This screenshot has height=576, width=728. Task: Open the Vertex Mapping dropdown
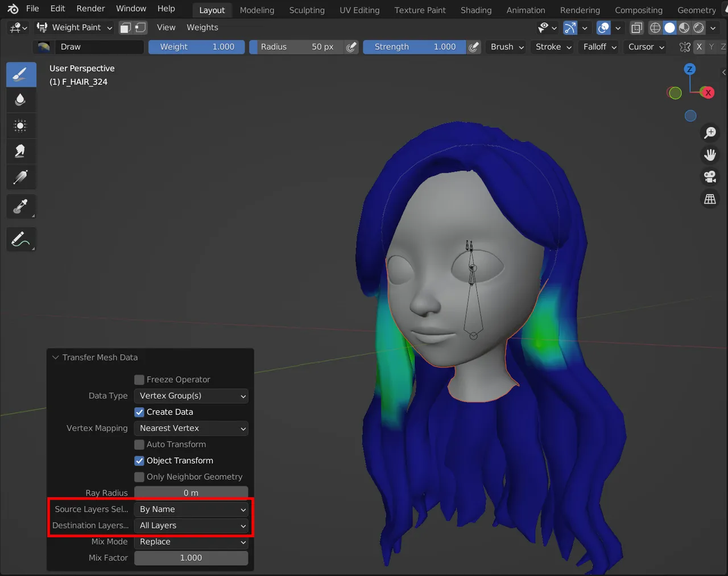[x=191, y=428]
